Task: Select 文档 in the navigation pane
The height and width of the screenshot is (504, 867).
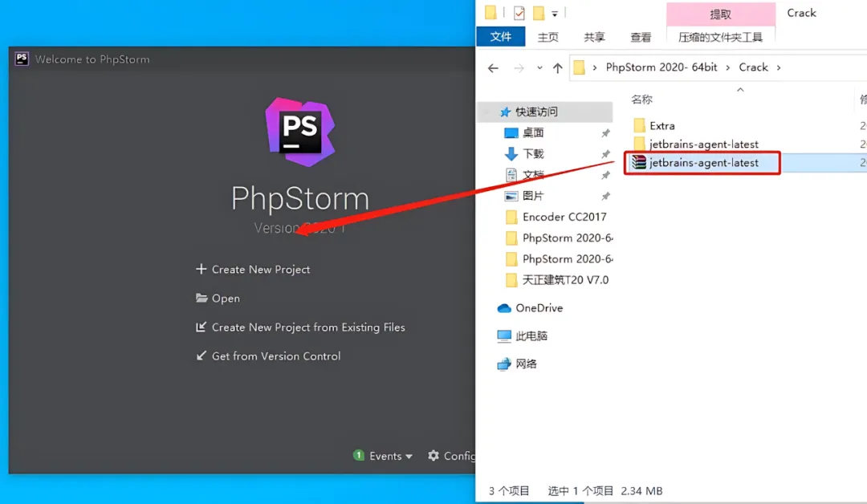Action: 533,175
